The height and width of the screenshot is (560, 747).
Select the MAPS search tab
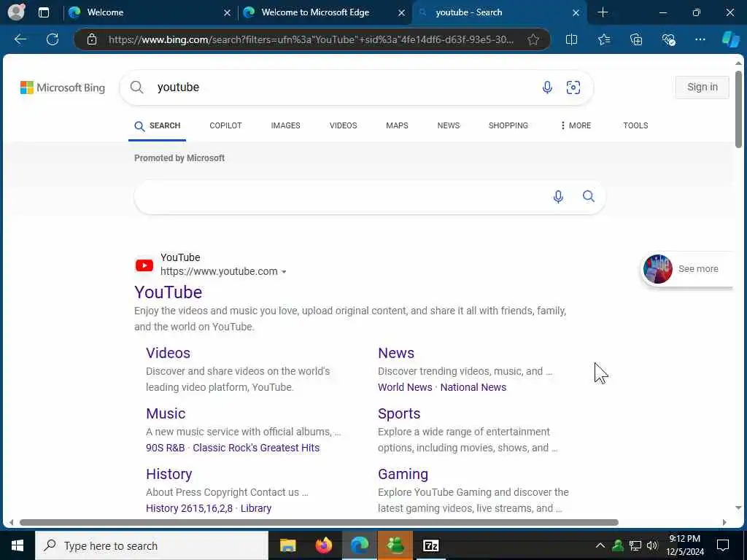pos(397,125)
